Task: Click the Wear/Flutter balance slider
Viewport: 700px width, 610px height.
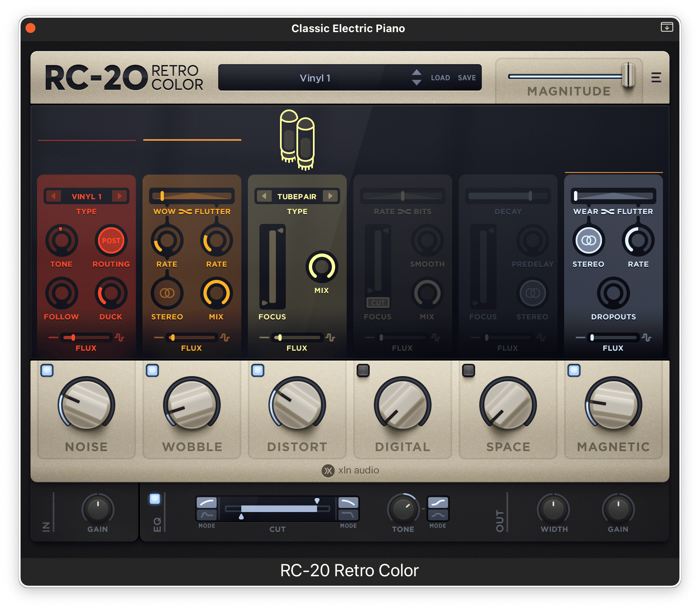Action: click(614, 196)
